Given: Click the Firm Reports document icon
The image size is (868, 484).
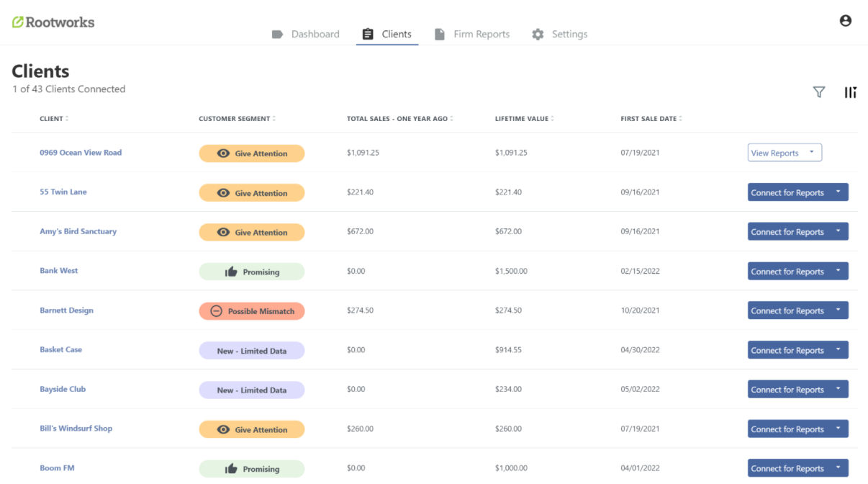Looking at the screenshot, I should click(x=440, y=34).
